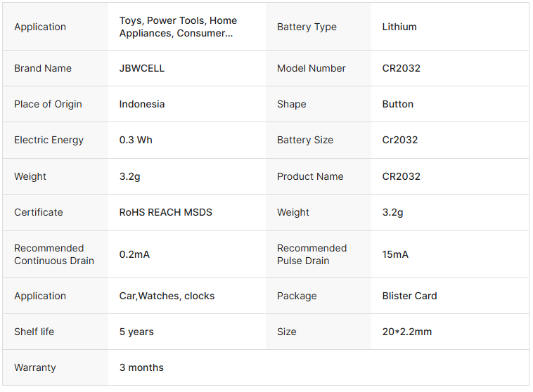Select the Indonesia place of origin value

pyautogui.click(x=142, y=104)
